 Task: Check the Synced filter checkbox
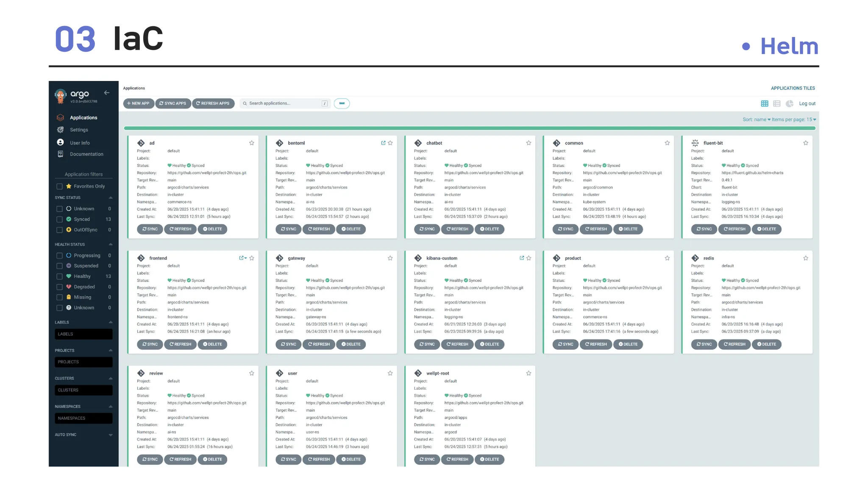[x=59, y=219]
